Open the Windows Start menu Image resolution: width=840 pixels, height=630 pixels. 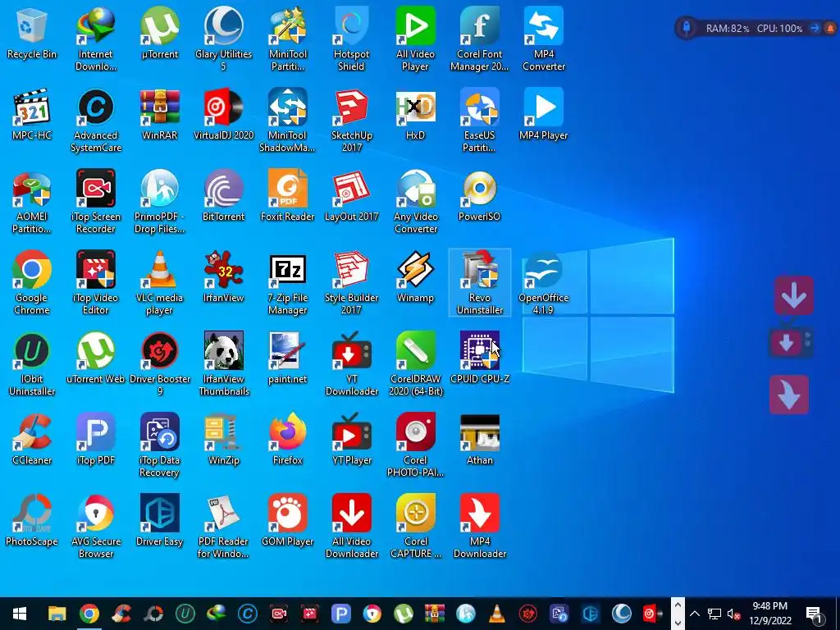click(20, 614)
